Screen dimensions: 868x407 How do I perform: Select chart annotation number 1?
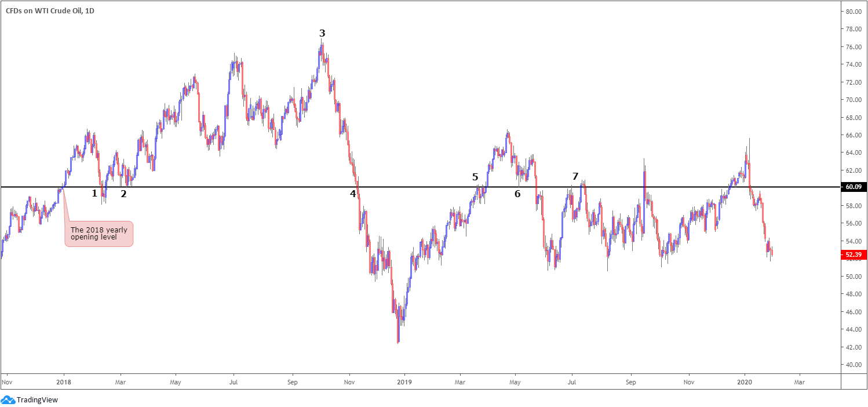(94, 193)
